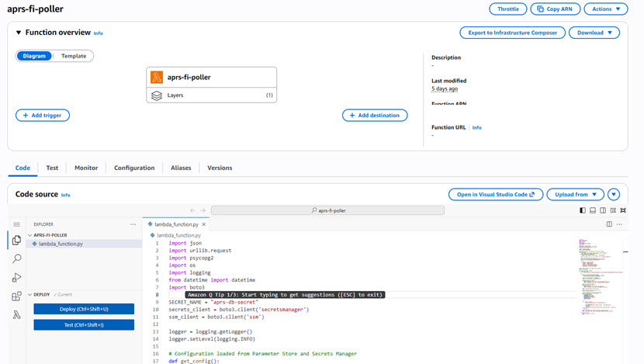The width and height of the screenshot is (644, 364).
Task: Select the Template view toggle
Action: (74, 56)
